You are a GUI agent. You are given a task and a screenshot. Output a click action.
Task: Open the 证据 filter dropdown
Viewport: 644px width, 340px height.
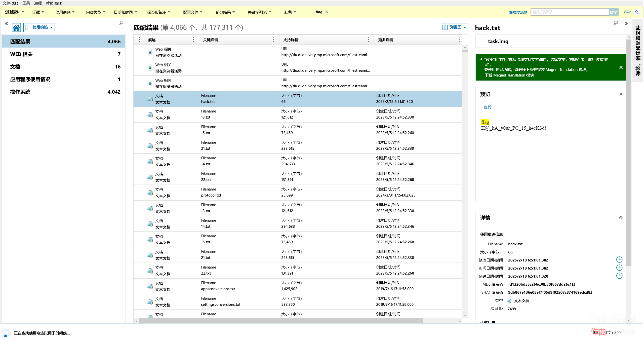pyautogui.click(x=38, y=12)
